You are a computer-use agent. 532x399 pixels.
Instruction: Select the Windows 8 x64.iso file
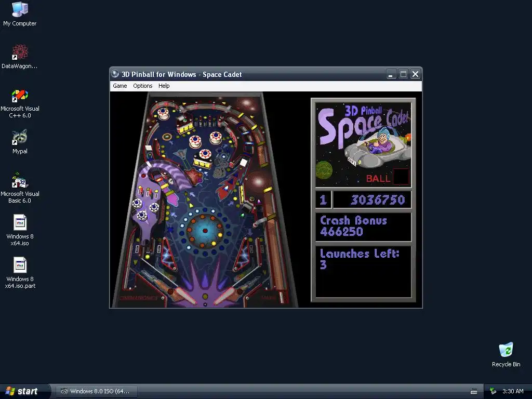tap(20, 230)
